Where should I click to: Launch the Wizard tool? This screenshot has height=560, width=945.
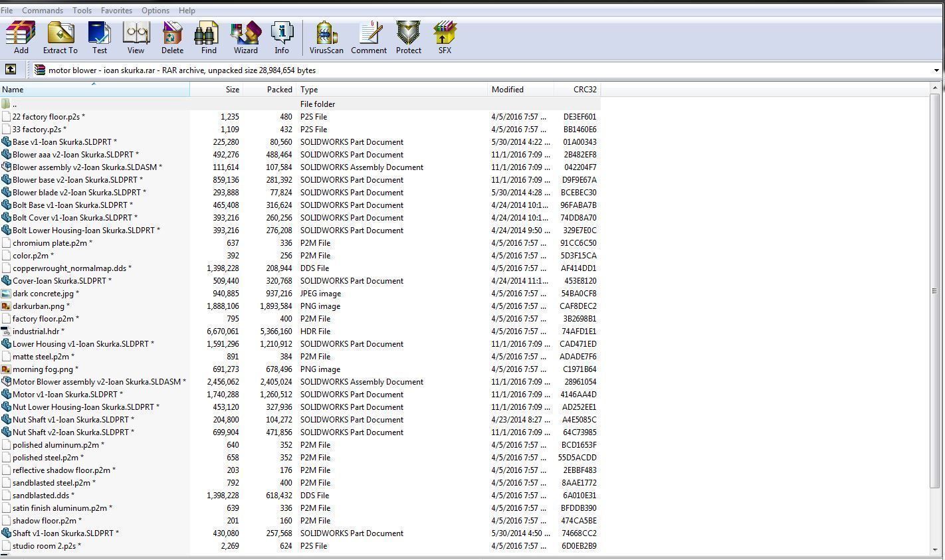coord(245,37)
